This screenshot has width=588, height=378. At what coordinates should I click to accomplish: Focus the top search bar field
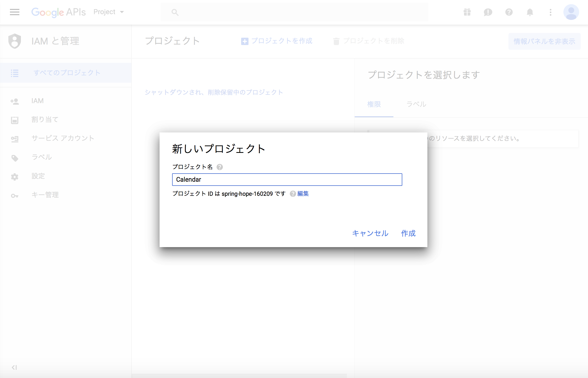tap(295, 12)
